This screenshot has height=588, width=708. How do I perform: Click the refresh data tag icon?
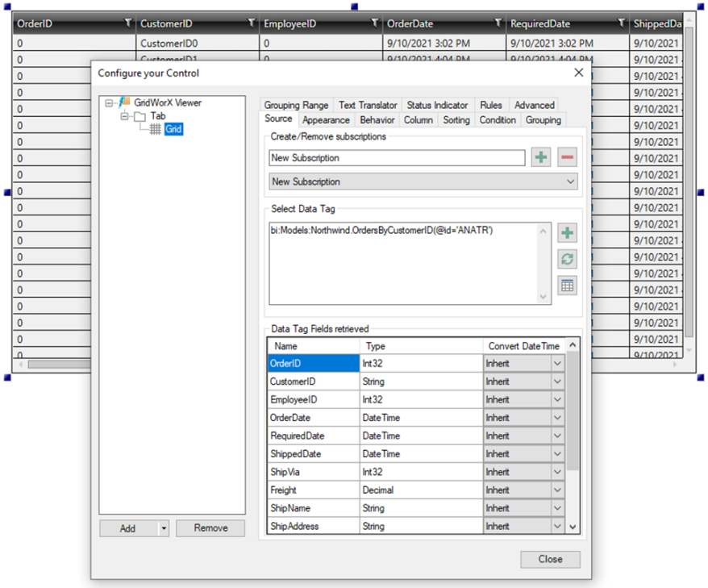567,259
